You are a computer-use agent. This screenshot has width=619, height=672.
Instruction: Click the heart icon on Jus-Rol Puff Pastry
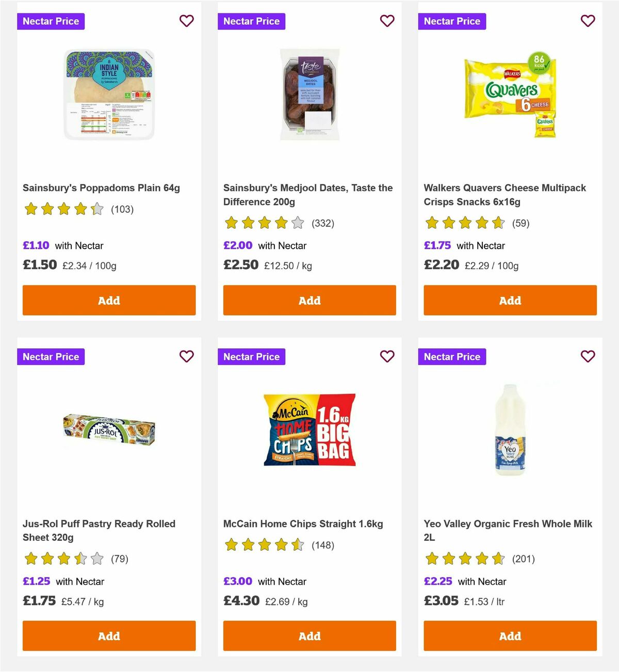(x=186, y=357)
